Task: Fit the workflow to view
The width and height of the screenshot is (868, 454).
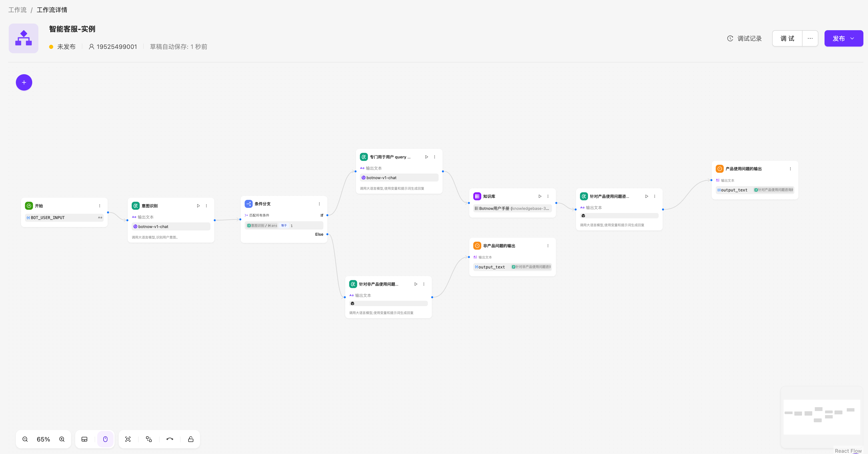Action: [128, 439]
